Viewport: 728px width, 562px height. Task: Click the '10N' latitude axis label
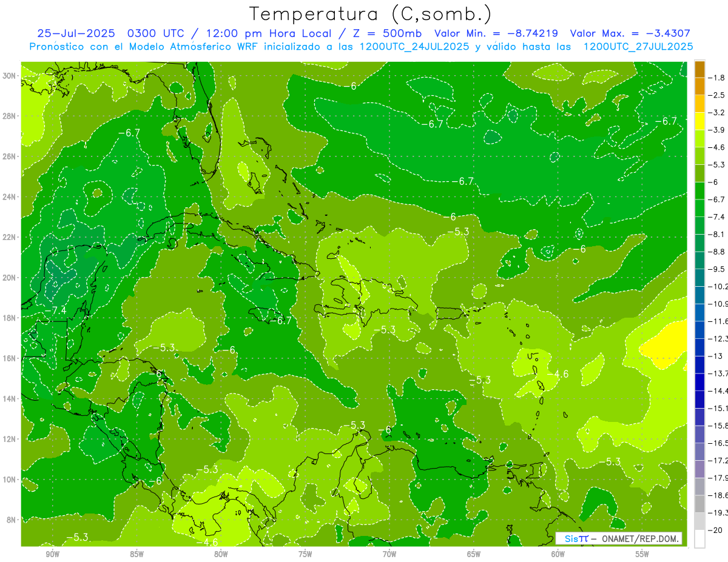click(x=9, y=479)
